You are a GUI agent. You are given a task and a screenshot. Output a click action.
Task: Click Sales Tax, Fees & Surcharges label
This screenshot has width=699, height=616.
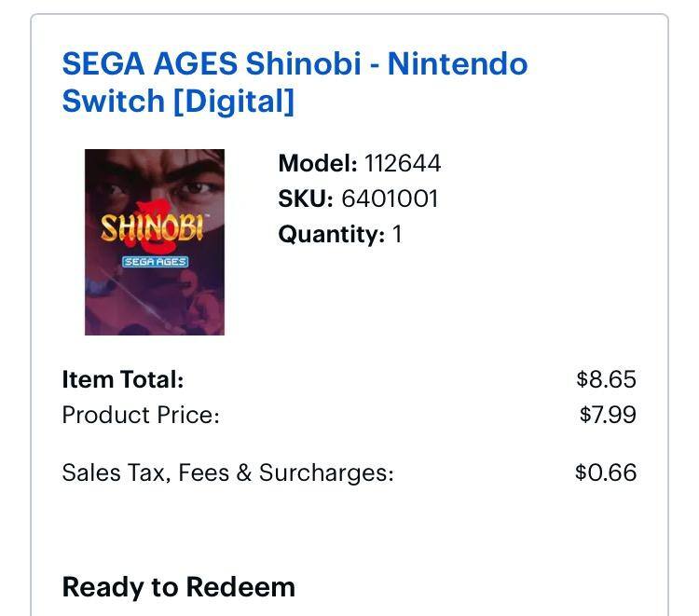[227, 472]
